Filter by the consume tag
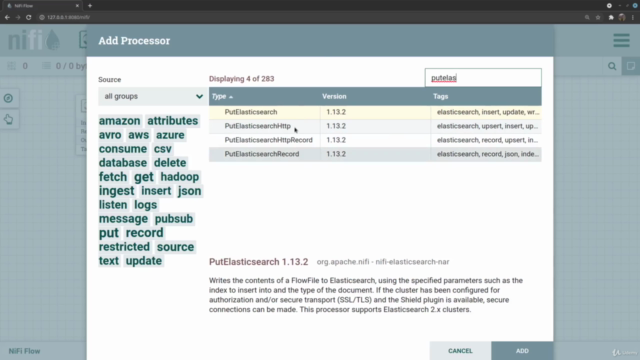Screen dimensions: 640x360 pyautogui.click(x=122, y=149)
